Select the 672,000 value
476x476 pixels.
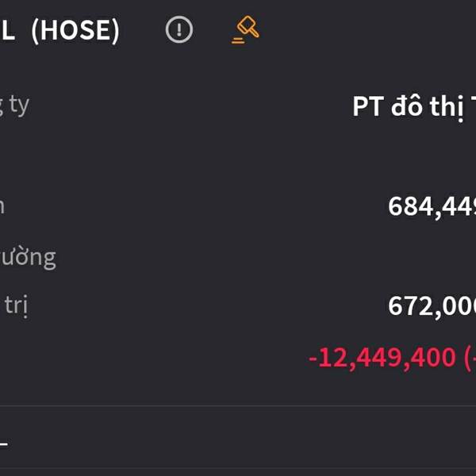(x=432, y=306)
